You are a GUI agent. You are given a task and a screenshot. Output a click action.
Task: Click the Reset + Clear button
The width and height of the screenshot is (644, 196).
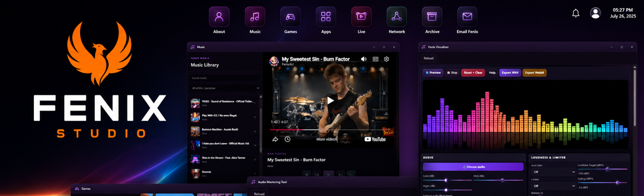point(473,73)
